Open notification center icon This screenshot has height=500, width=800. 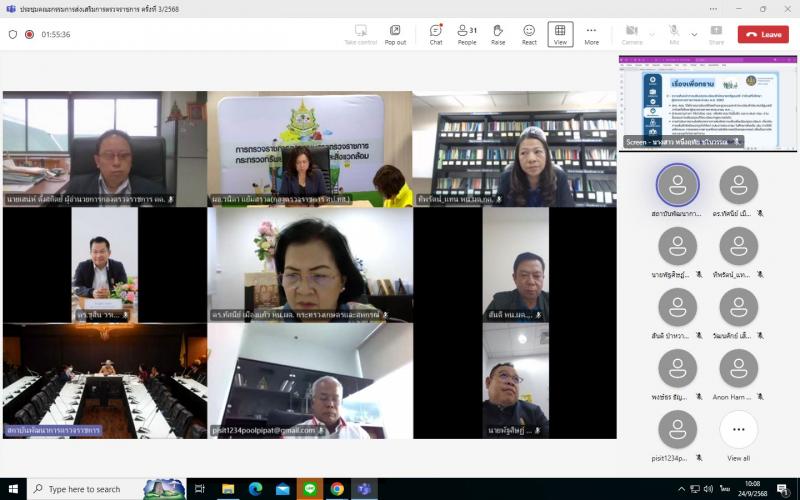point(783,489)
